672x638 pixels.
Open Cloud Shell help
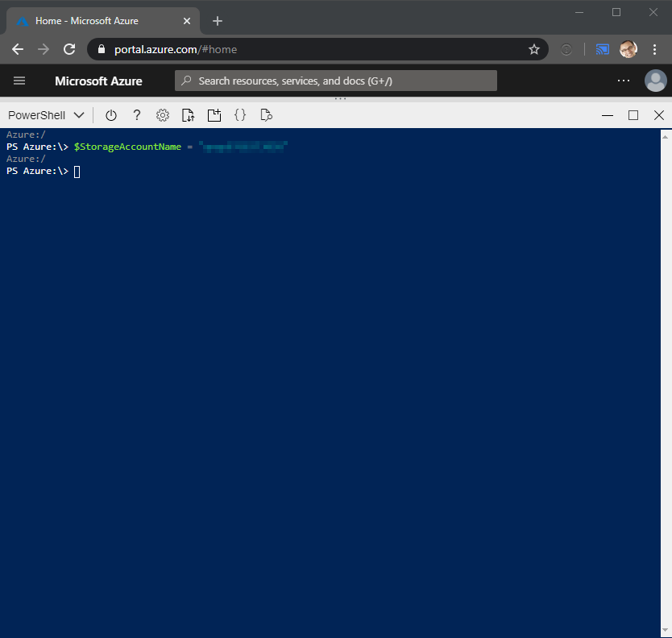pyautogui.click(x=136, y=114)
